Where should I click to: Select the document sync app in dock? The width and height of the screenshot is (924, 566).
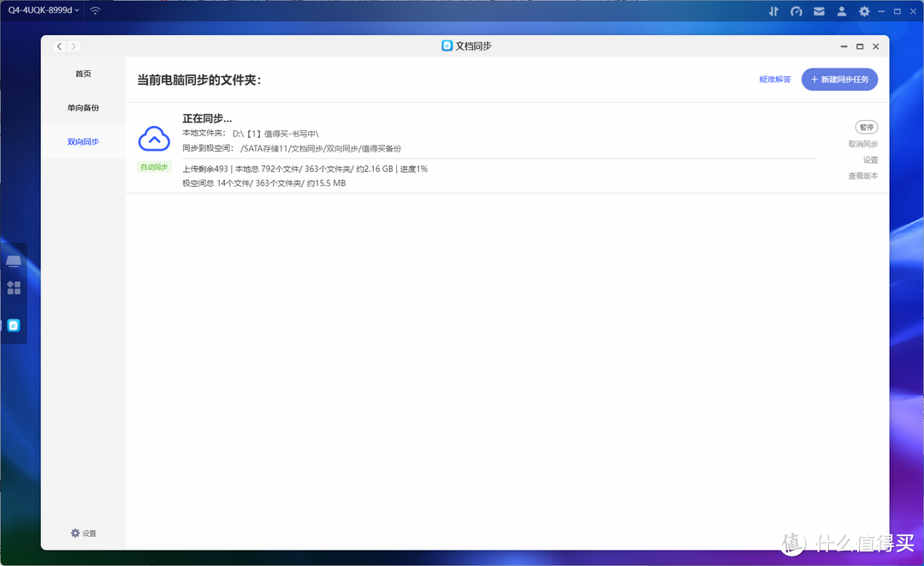tap(14, 325)
